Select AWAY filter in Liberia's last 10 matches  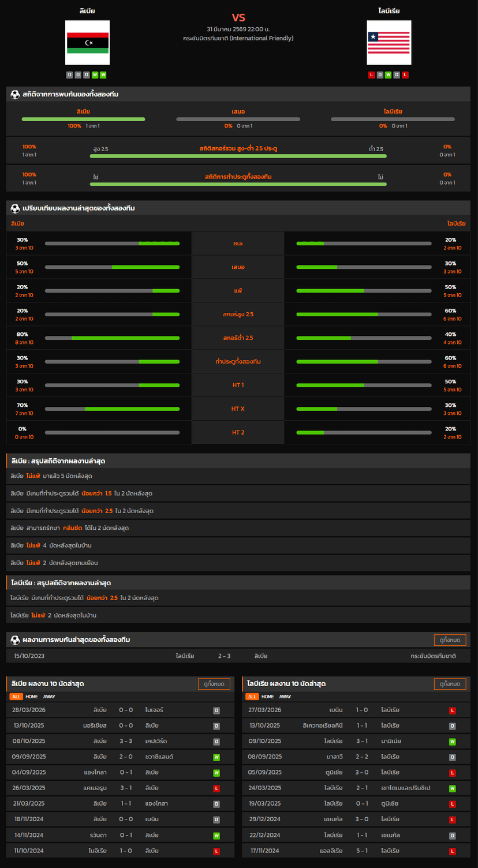click(x=285, y=697)
